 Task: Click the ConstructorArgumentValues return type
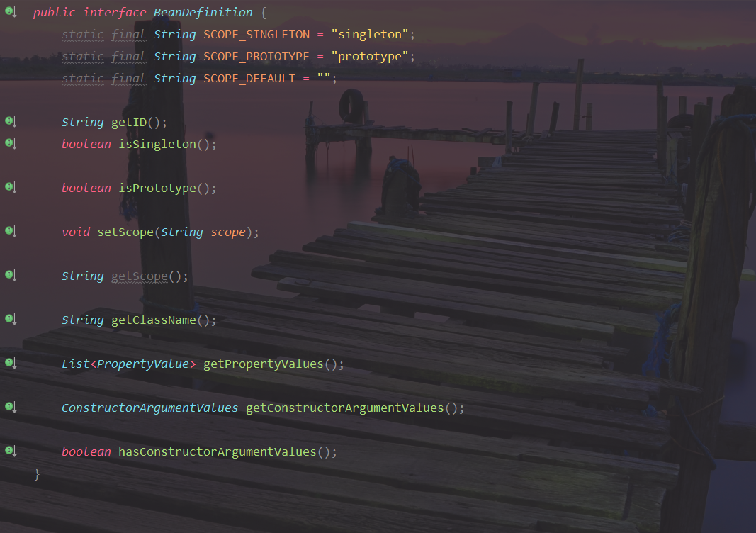(150, 408)
